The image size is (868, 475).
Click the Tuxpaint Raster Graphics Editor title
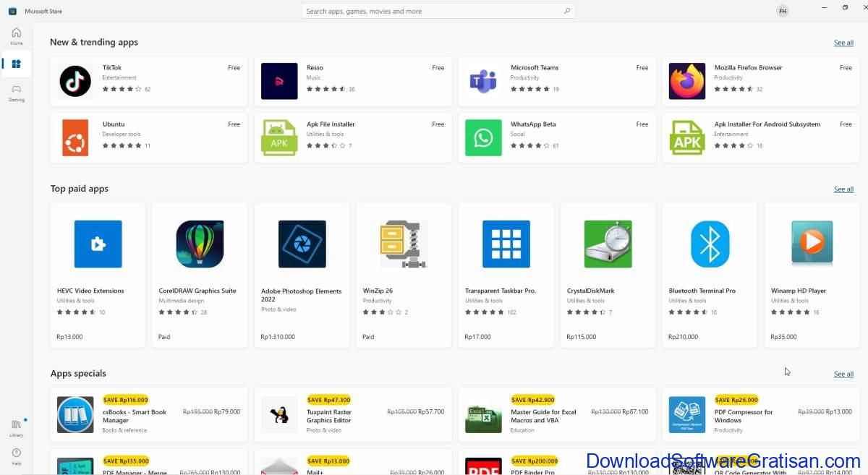(x=328, y=416)
